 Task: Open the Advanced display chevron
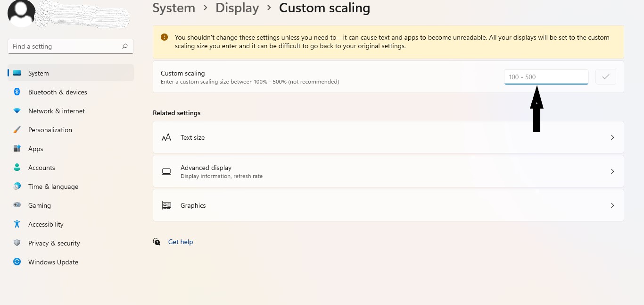click(612, 171)
